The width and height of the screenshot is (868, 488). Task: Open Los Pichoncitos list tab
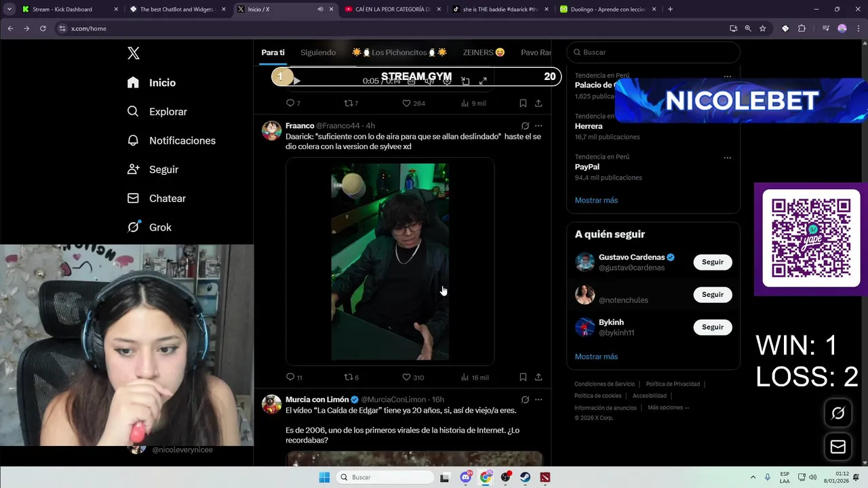pos(399,52)
